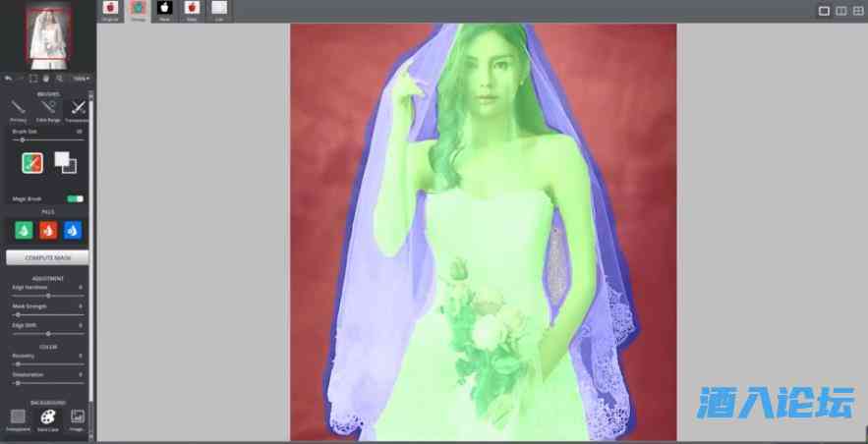Viewport: 868px width, 444px height.
Task: Choose the marquee selection tool icon
Action: (x=33, y=78)
